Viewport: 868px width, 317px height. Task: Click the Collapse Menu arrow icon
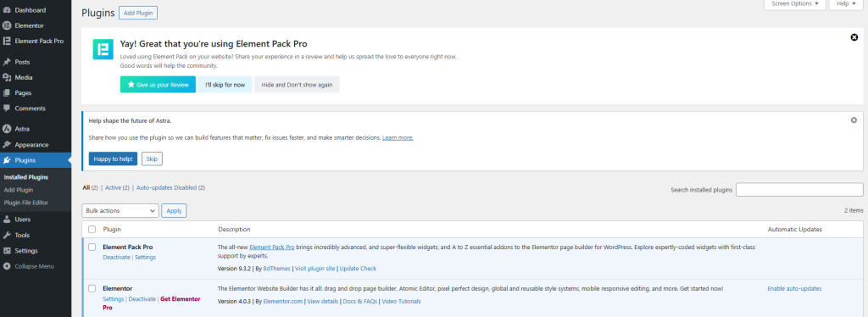(7, 266)
